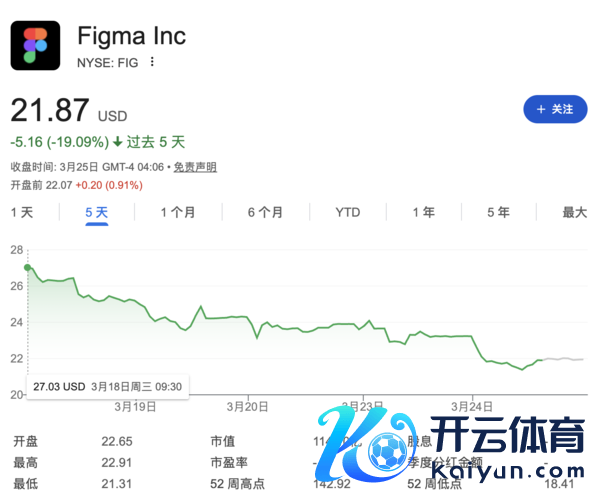This screenshot has width=600, height=504.
Task: Click the 关注 follow button
Action: click(555, 109)
